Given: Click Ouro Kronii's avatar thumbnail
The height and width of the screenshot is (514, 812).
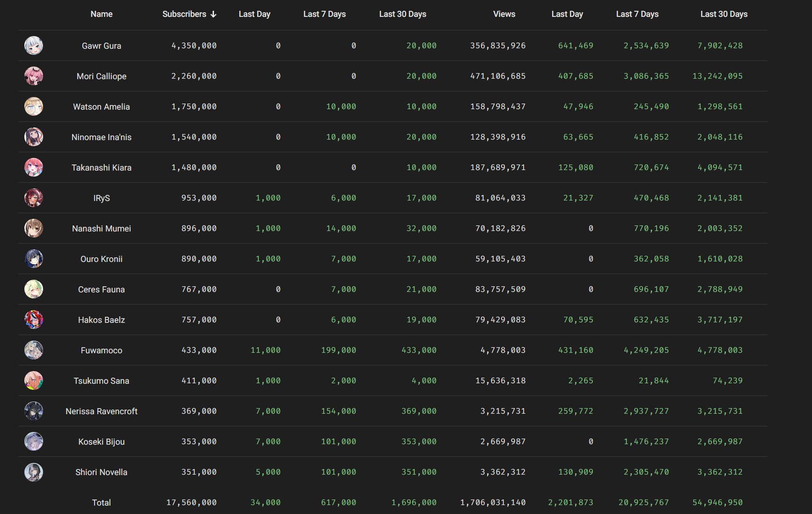Looking at the screenshot, I should click(34, 259).
